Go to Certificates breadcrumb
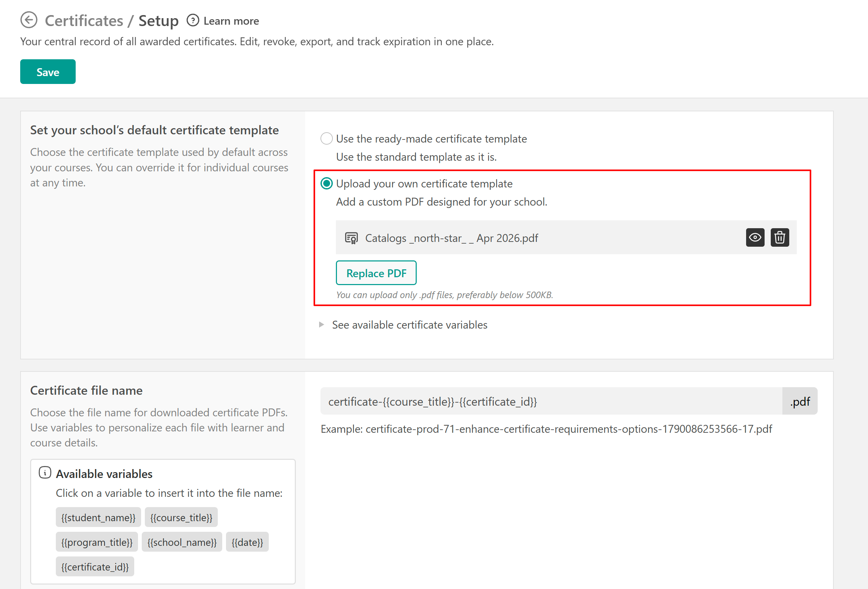The width and height of the screenshot is (868, 589). [x=84, y=21]
